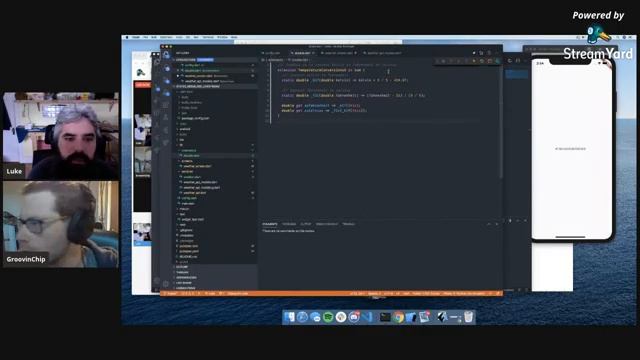Image resolution: width=640 pixels, height=360 pixels.
Task: Select the Debug Console panel tab
Action: [327, 224]
